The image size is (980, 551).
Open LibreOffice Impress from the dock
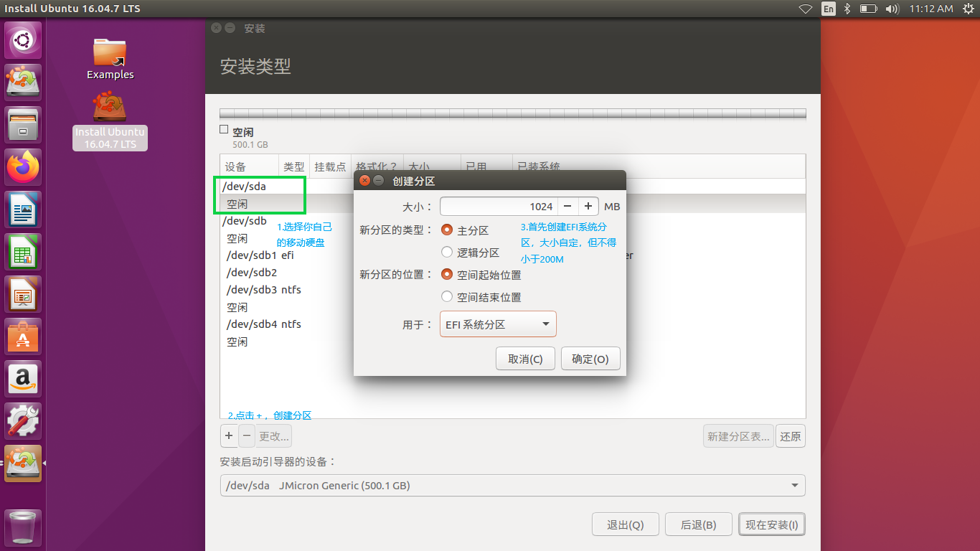(24, 294)
